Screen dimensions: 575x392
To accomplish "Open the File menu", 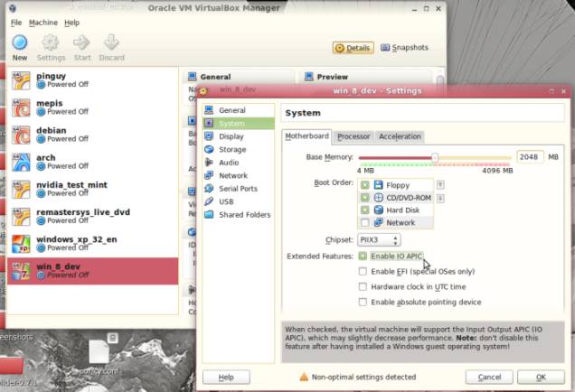I will coord(16,23).
